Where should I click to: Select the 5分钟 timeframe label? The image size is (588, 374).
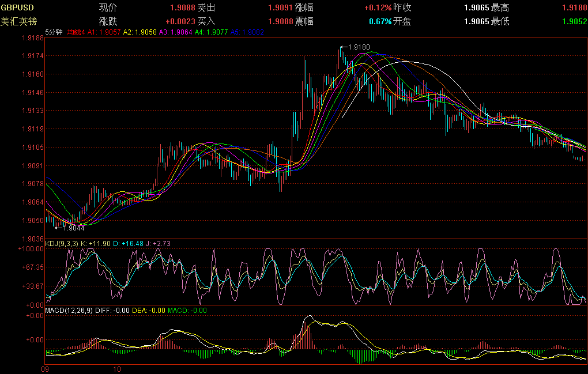[54, 32]
